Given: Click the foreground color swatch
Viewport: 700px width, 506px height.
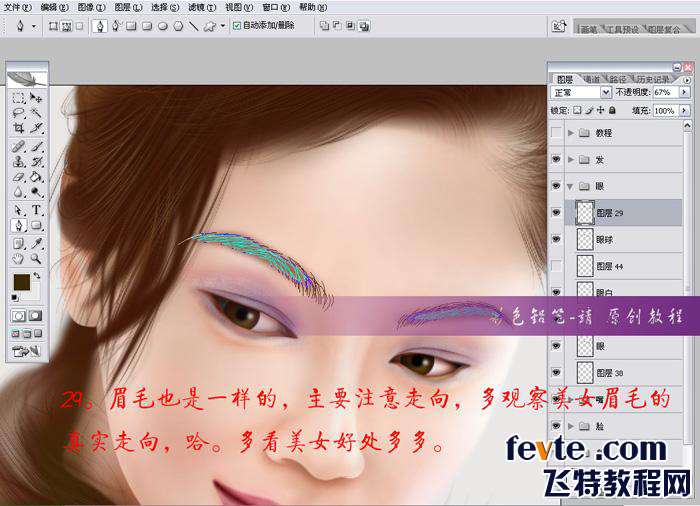Looking at the screenshot, I should [21, 282].
